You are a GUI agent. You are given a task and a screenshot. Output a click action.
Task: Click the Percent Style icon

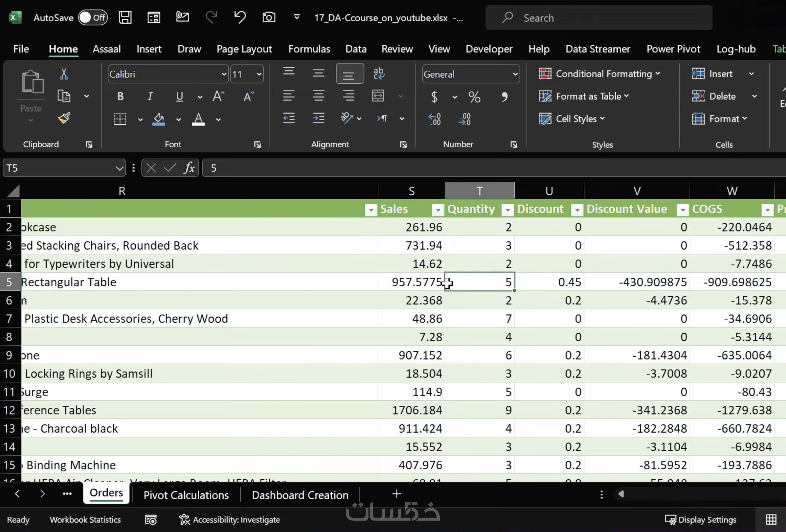[474, 97]
